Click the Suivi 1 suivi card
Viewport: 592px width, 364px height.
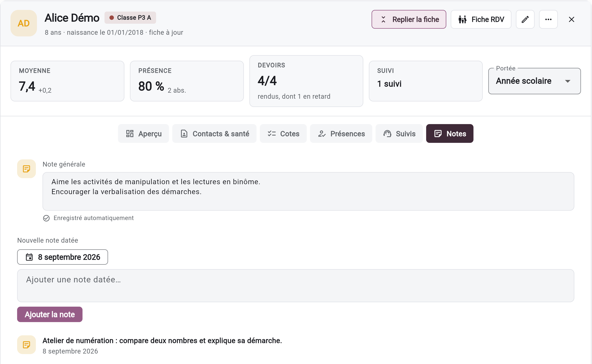coord(426,81)
